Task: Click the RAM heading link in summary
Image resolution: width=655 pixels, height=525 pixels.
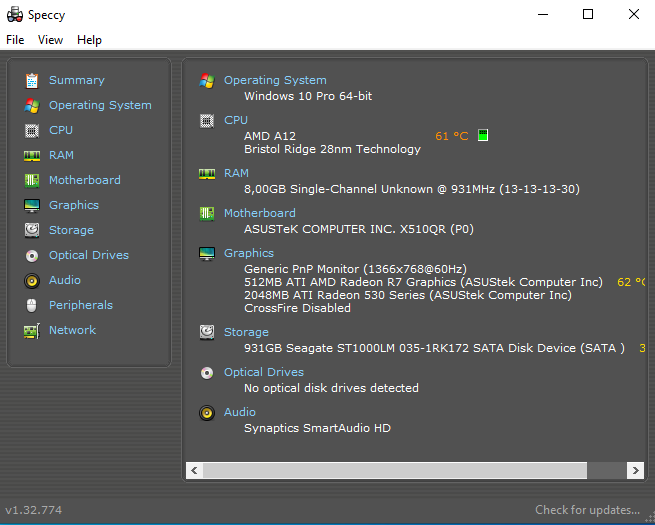Action: (x=236, y=173)
